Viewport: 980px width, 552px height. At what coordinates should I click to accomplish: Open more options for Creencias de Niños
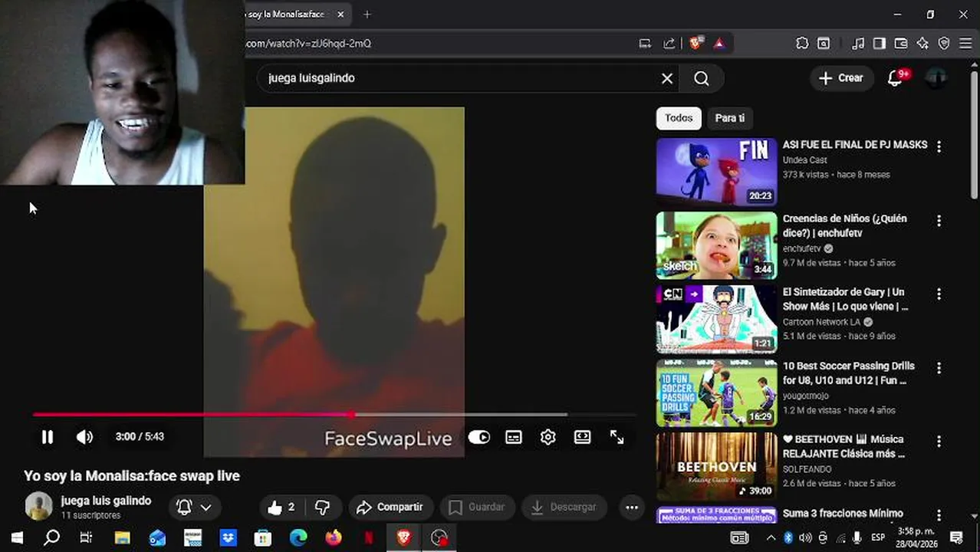click(939, 221)
